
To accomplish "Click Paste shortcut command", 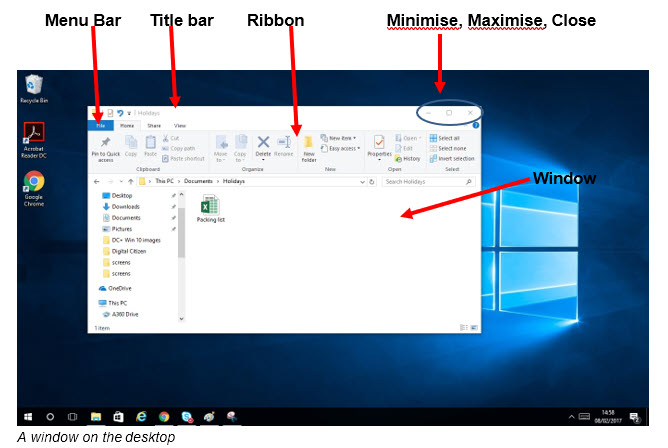I will pyautogui.click(x=183, y=158).
